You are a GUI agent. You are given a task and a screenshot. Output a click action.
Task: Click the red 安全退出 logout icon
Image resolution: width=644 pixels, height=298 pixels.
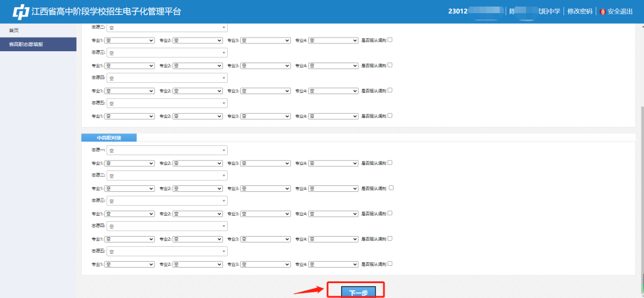[x=602, y=11]
